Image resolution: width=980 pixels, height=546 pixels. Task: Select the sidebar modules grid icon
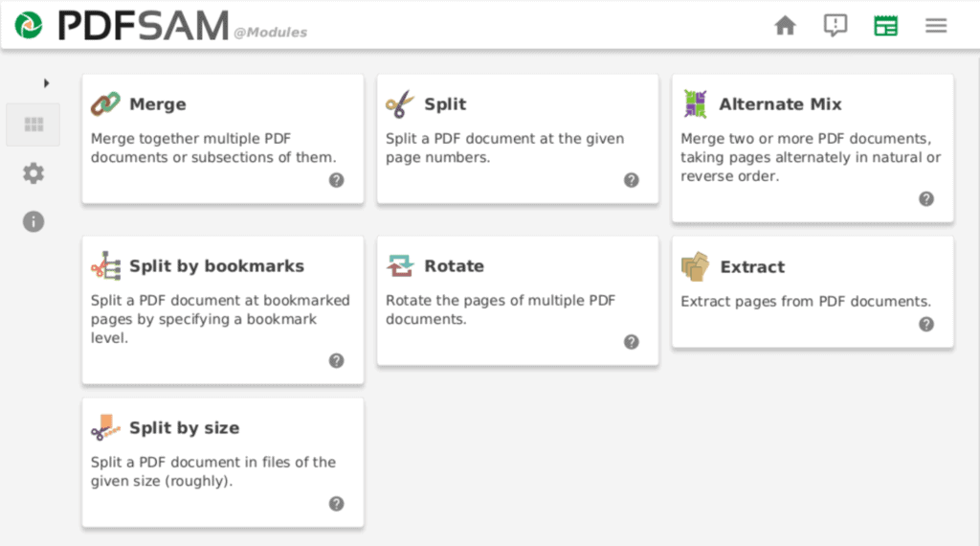click(33, 125)
